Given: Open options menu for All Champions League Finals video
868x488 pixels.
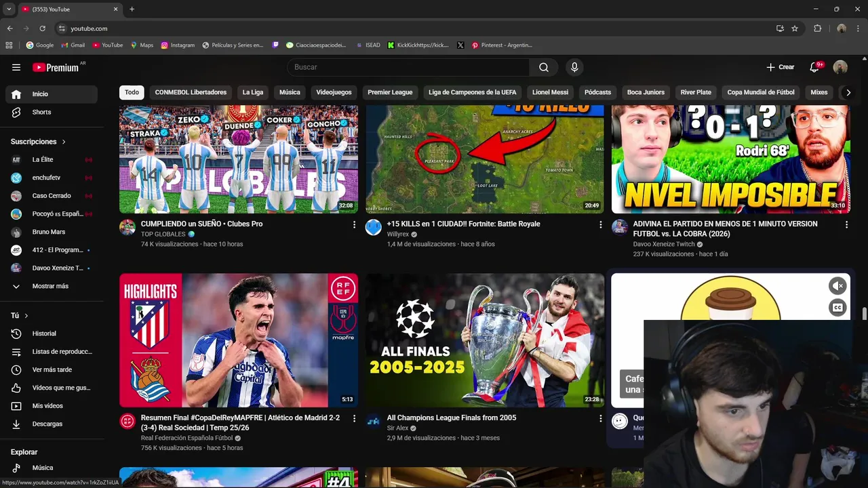Looking at the screenshot, I should [x=600, y=419].
